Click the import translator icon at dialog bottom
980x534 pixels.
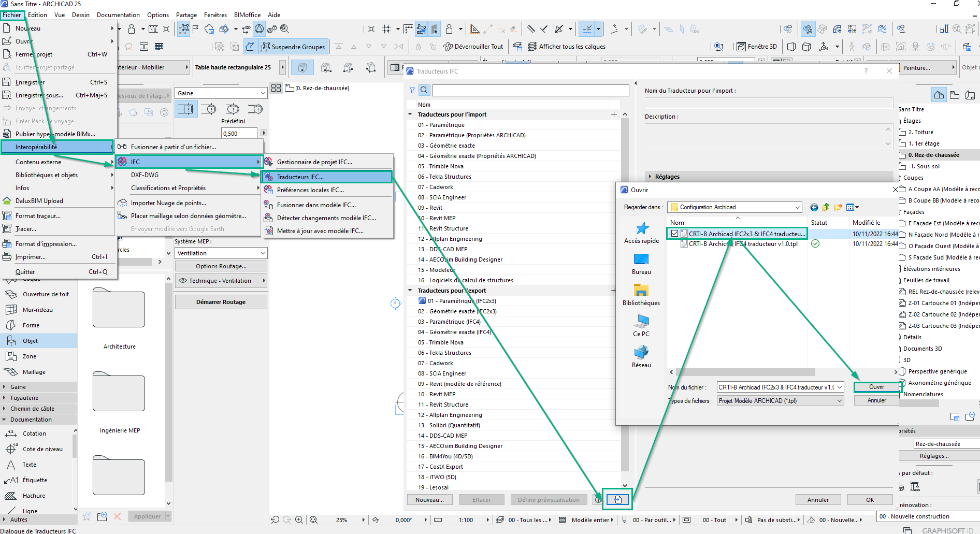coord(617,500)
